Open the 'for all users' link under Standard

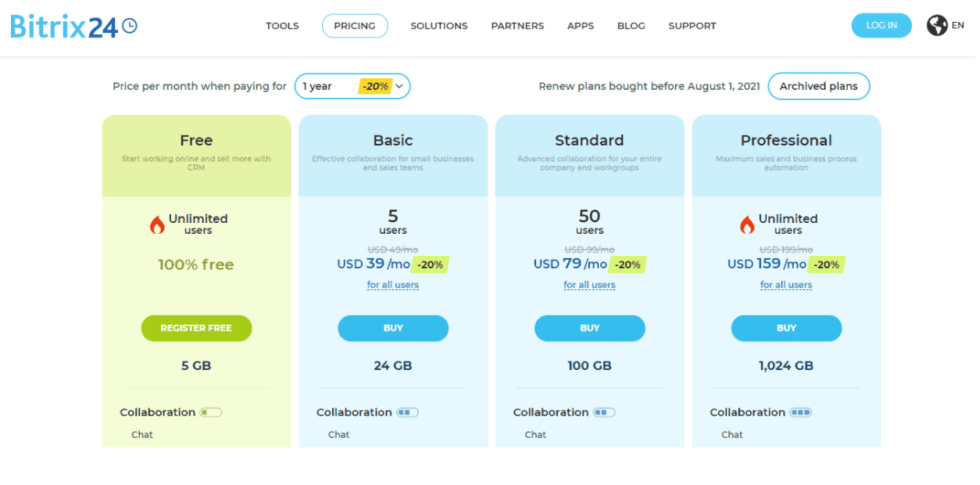[x=589, y=284]
